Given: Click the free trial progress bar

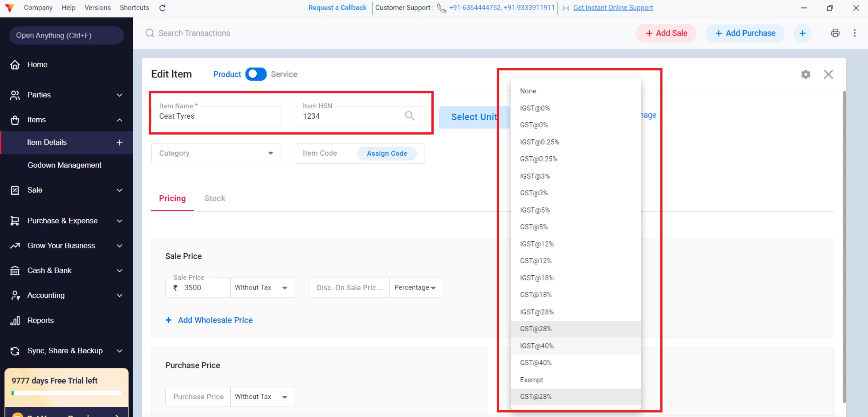Looking at the screenshot, I should click(x=66, y=393).
